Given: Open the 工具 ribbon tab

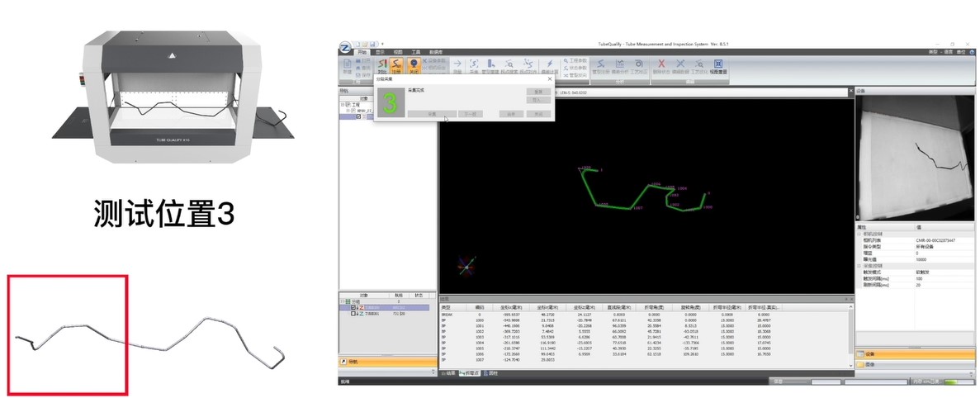Looking at the screenshot, I should (416, 51).
